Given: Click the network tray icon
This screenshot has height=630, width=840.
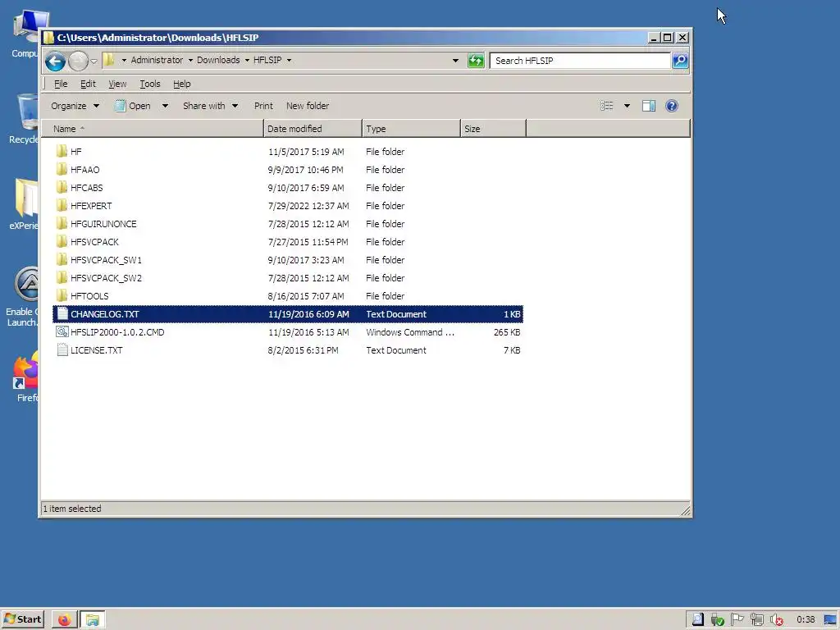Looking at the screenshot, I should tap(756, 620).
